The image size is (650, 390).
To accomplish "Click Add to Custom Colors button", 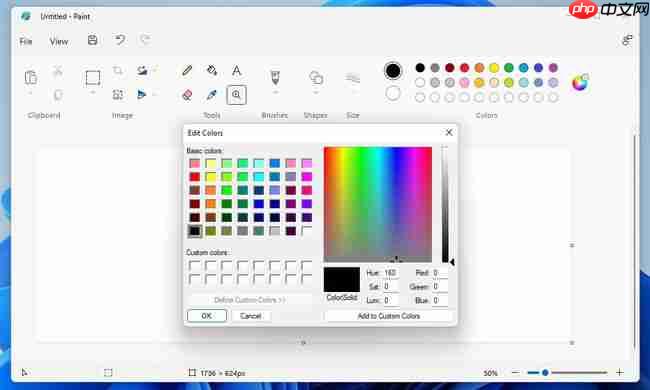I will (389, 316).
